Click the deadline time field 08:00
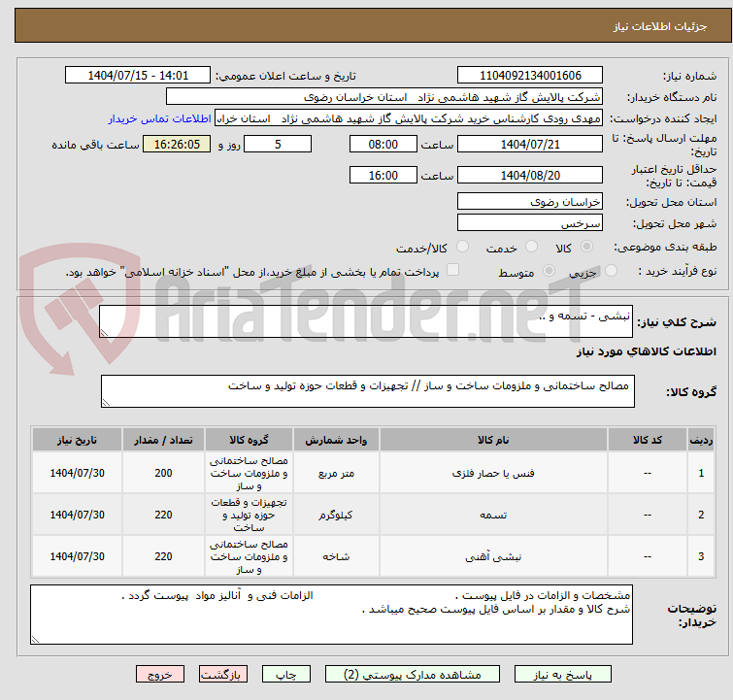Image resolution: width=733 pixels, height=700 pixels. coord(383,144)
